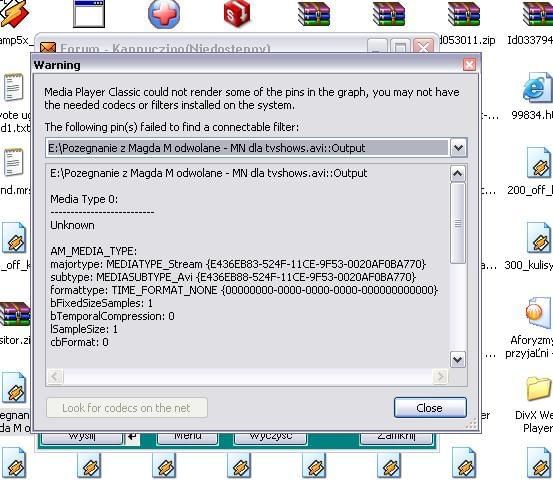Image resolution: width=553 pixels, height=483 pixels.
Task: Click the subtype MEDIASUBTYPE_Avi line
Action: point(233,277)
